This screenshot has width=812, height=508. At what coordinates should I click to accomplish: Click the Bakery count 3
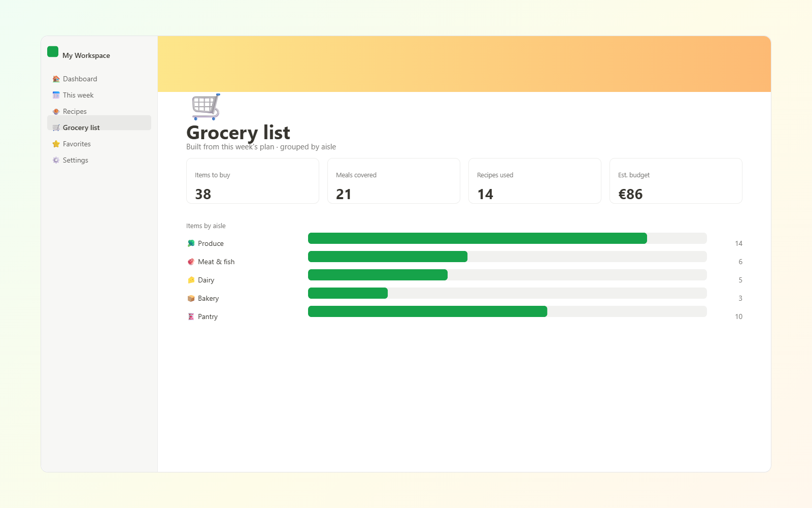[740, 298]
